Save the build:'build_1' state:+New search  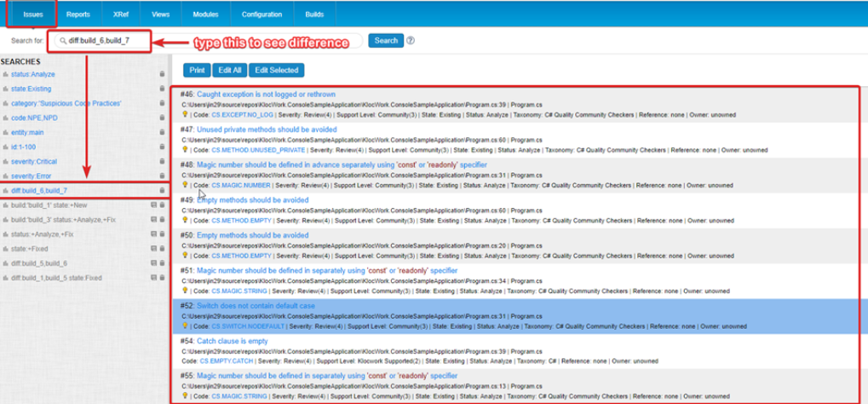154,205
